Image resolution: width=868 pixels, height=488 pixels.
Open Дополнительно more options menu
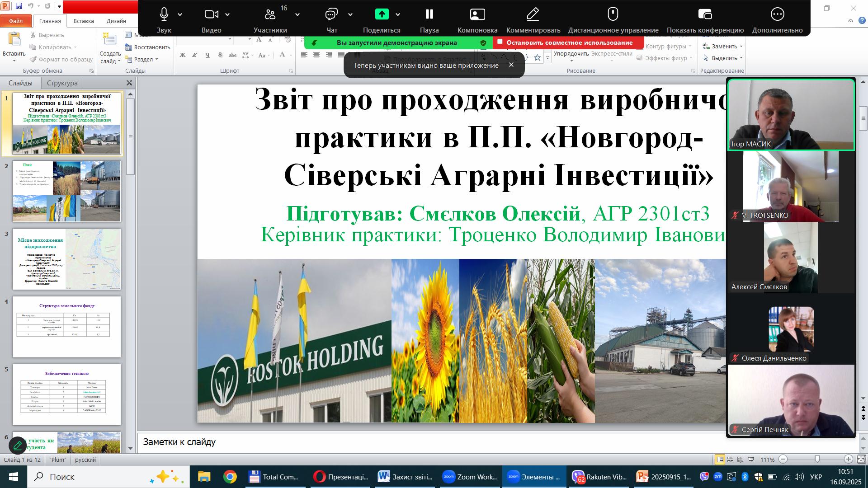point(778,14)
